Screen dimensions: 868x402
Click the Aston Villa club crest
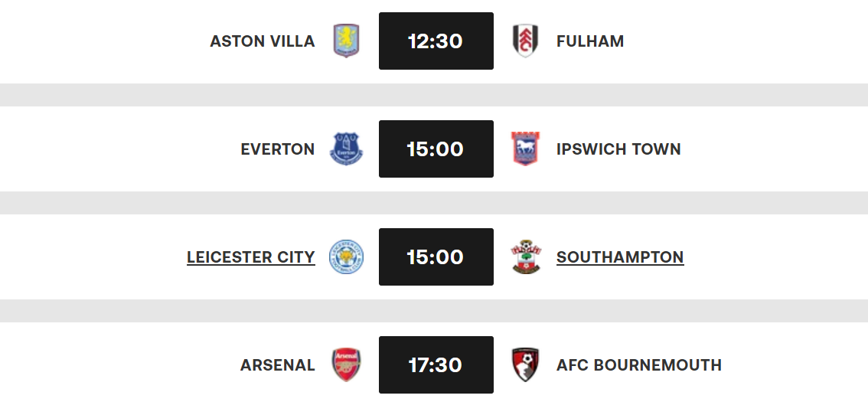click(346, 41)
